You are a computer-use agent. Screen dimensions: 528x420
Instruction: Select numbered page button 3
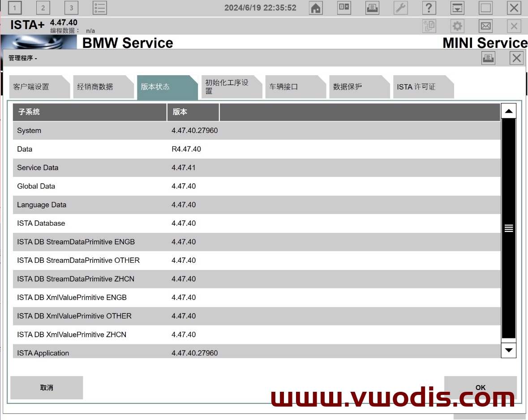tap(71, 8)
